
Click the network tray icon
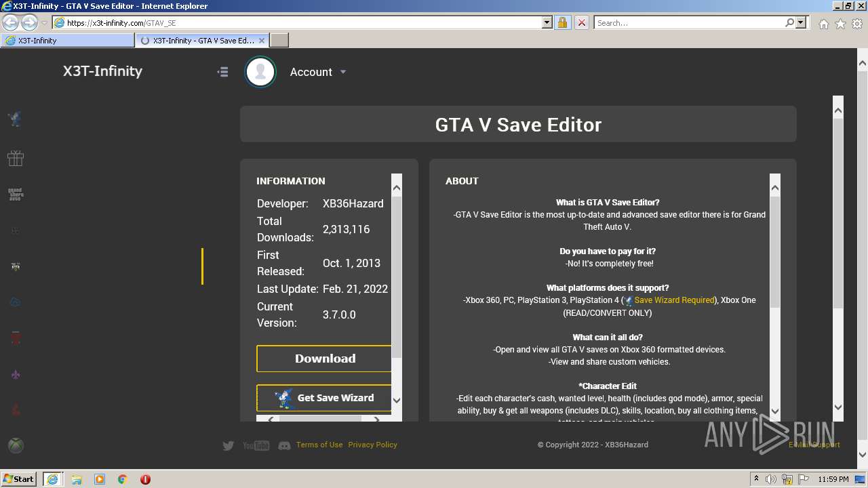(x=787, y=479)
